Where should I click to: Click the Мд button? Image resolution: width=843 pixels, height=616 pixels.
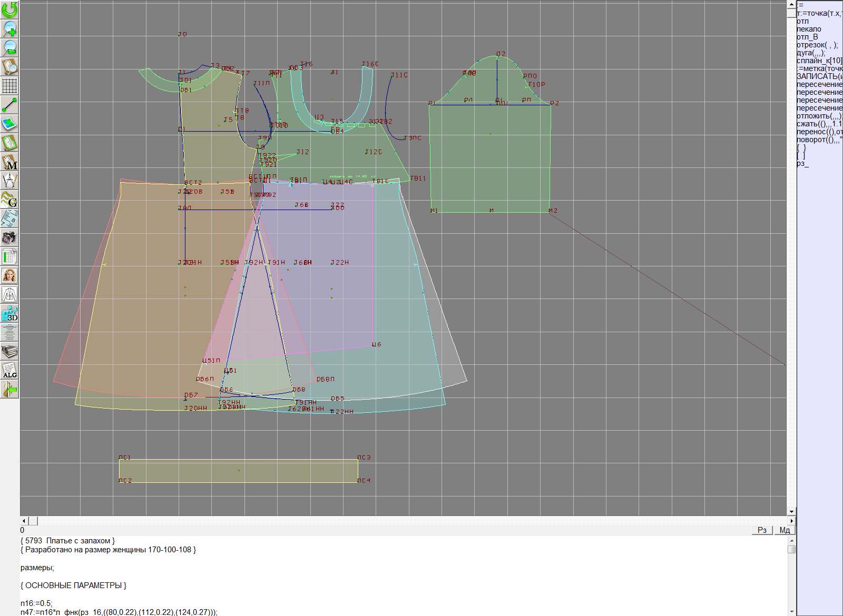click(x=785, y=530)
